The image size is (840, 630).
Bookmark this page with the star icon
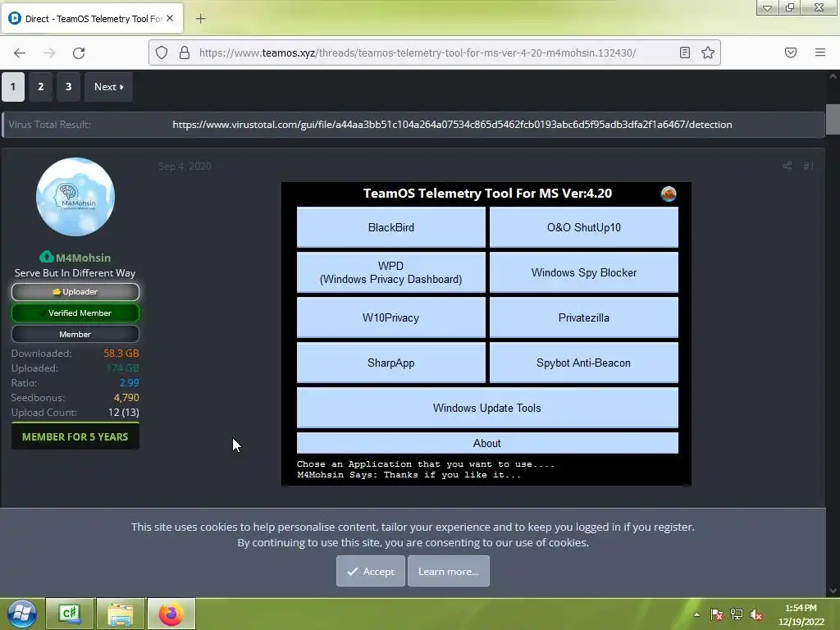(708, 52)
